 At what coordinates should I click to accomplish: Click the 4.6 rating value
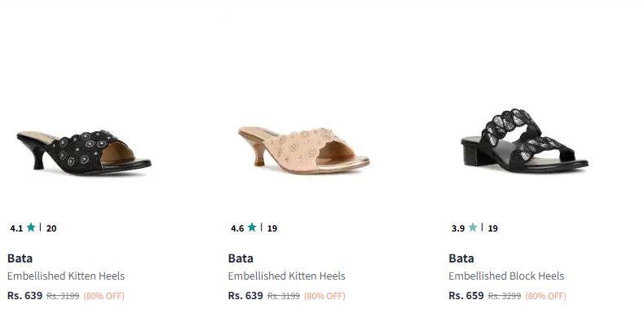[237, 228]
